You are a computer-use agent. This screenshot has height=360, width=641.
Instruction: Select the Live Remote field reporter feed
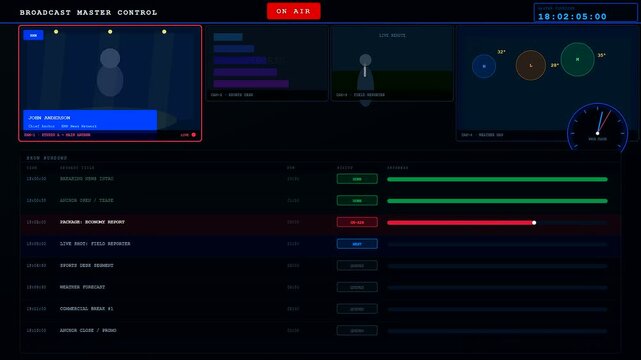392,63
